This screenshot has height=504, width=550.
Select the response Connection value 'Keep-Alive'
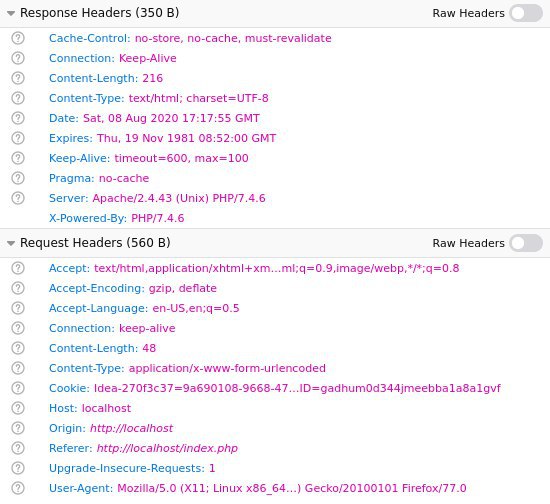pos(148,58)
